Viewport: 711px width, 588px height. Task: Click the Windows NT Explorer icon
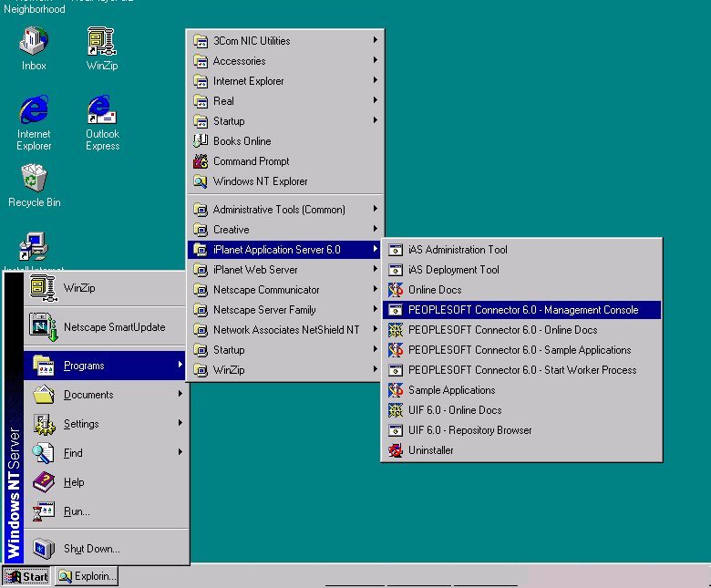point(201,181)
